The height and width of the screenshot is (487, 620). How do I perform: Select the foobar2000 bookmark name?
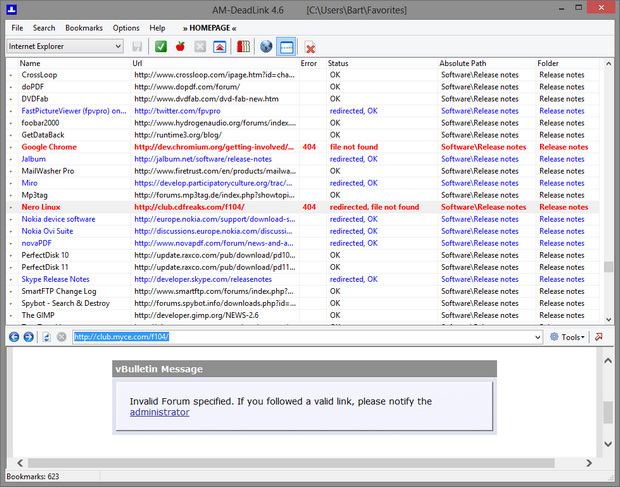pos(40,123)
